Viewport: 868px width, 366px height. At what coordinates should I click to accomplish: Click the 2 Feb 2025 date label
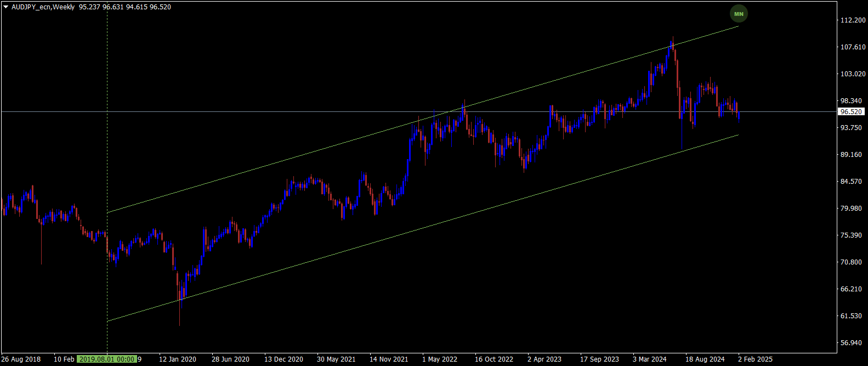coord(755,359)
